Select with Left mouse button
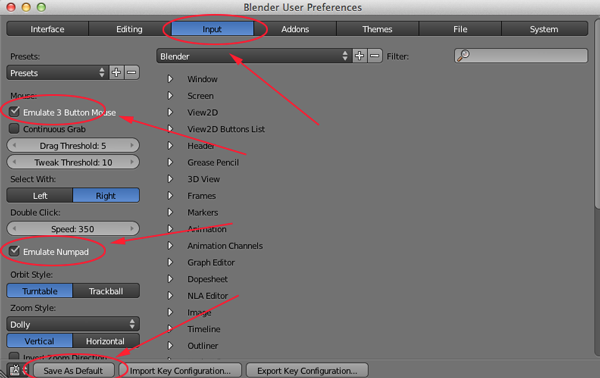Screen dimensions: 600x378 [x=40, y=196]
